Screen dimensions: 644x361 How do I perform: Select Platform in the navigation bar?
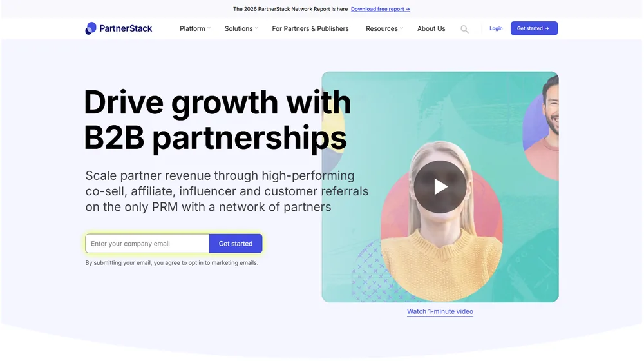click(192, 28)
